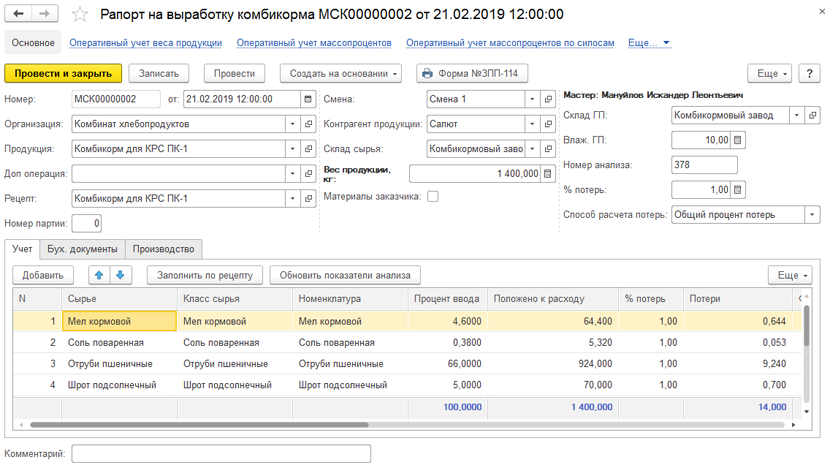
Task: Select the Отруби пшеничные Сырье cell
Action: pos(120,364)
